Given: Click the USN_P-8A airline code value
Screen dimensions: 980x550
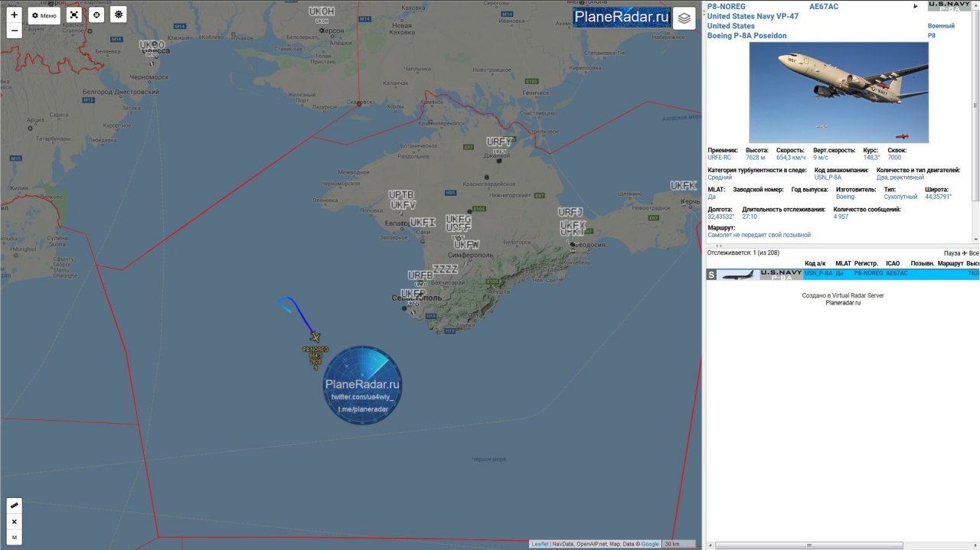Looking at the screenshot, I should pos(828,177).
